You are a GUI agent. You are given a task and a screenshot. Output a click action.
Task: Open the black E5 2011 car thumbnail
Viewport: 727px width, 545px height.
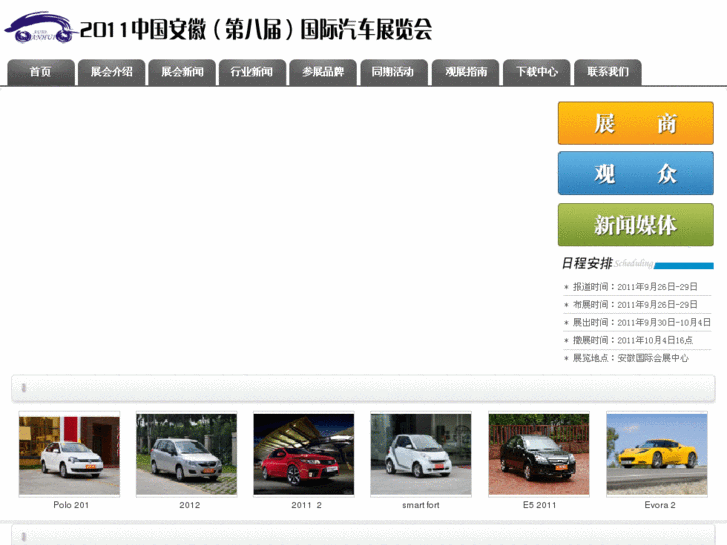[539, 455]
